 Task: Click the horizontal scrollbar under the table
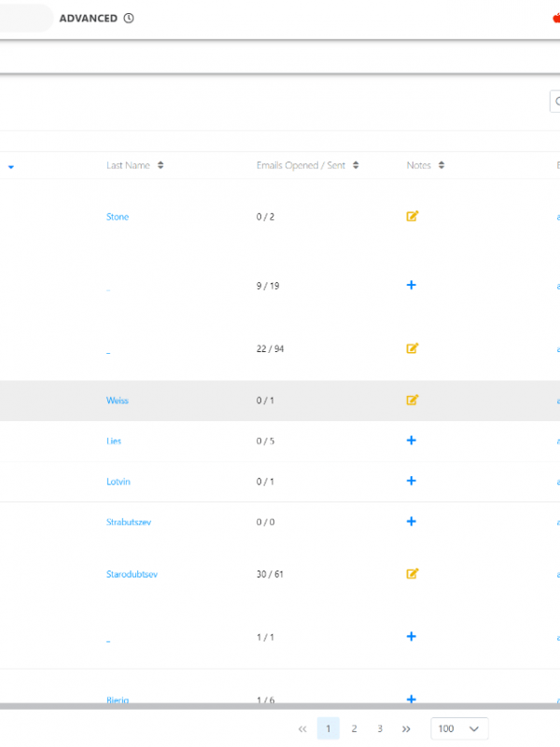click(x=280, y=707)
